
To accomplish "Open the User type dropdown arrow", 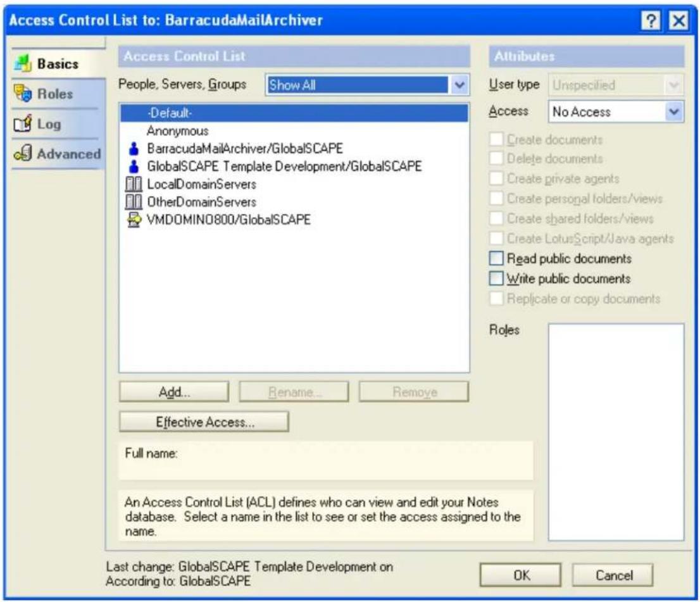I will (674, 85).
